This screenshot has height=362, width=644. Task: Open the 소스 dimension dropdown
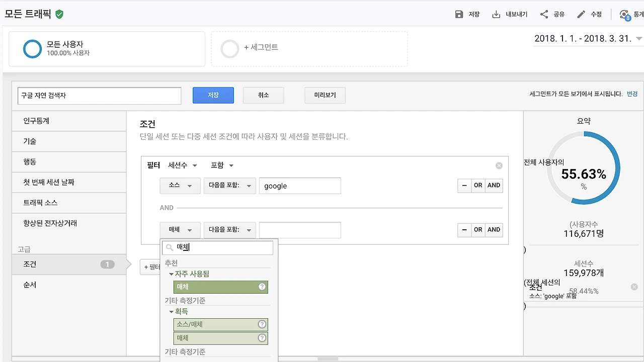click(180, 186)
